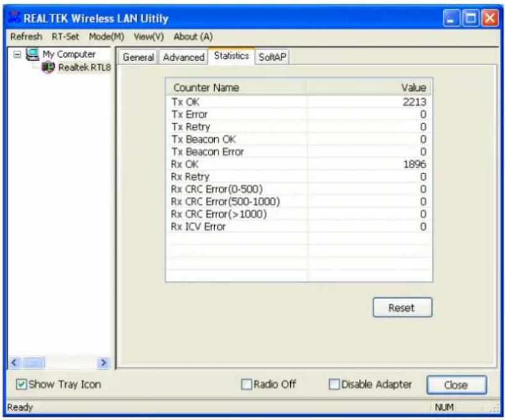Viewport: 505px width, 420px height.
Task: Select the Rx CRC Error(>1000) row
Action: [299, 214]
